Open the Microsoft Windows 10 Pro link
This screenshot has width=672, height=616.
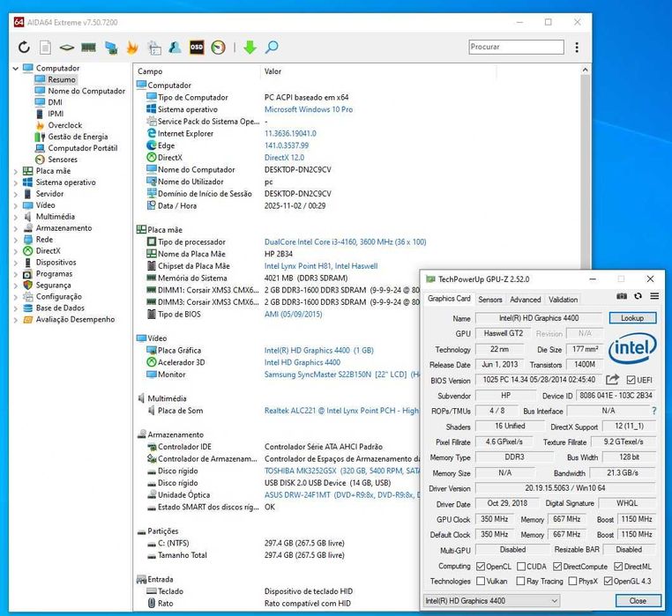pyautogui.click(x=309, y=109)
